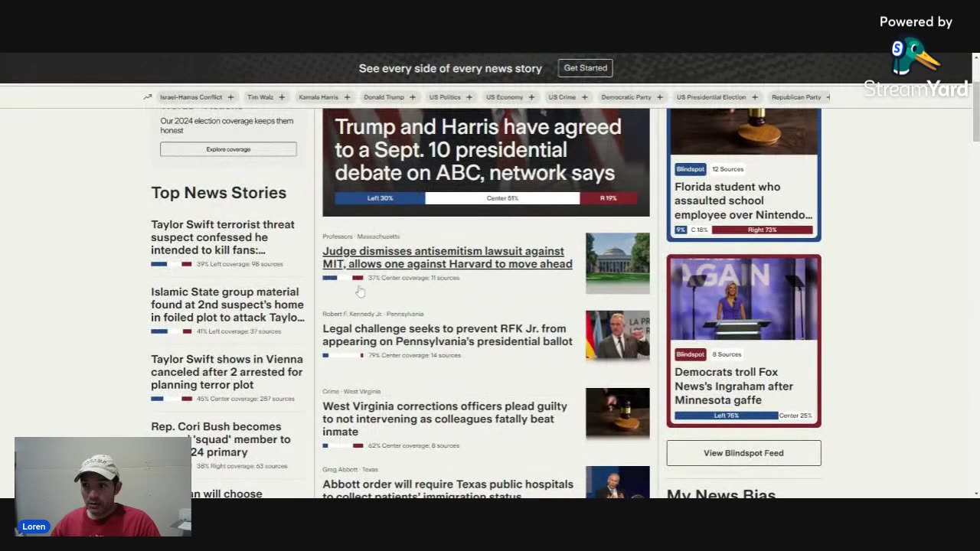Click '39% Left coverage: 98 sources' text
This screenshot has width=980, height=551.
point(240,264)
